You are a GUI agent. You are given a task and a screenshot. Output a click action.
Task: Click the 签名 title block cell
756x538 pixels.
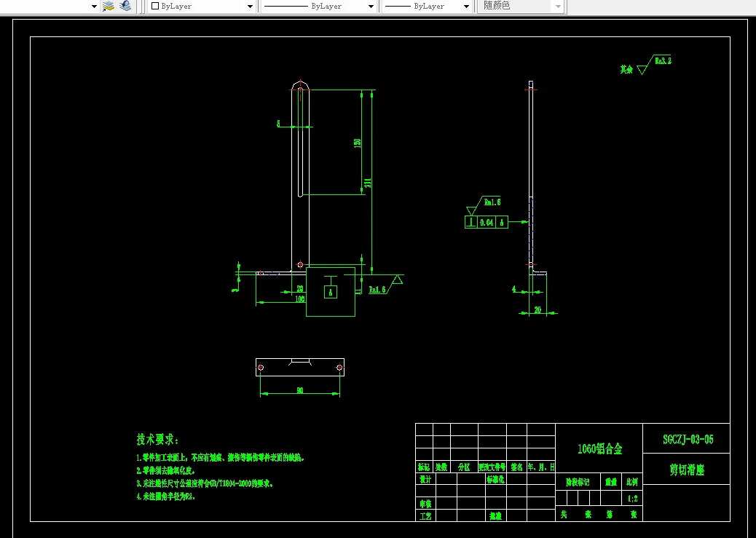[516, 467]
